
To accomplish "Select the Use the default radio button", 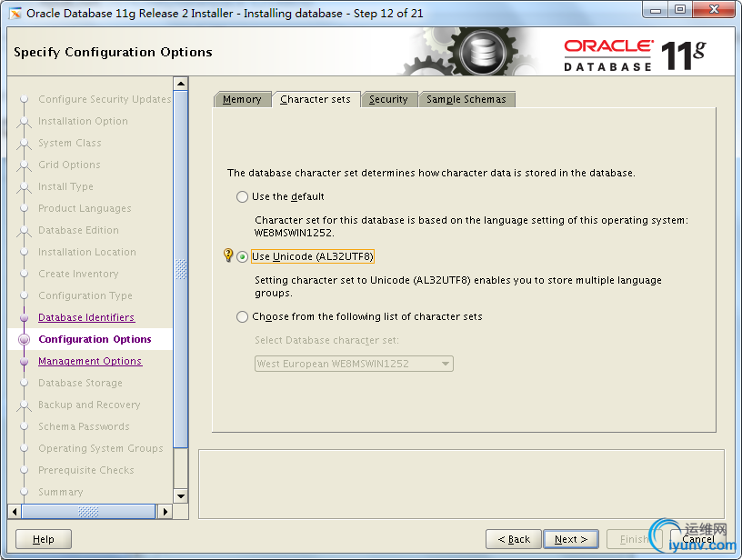I will tap(242, 196).
